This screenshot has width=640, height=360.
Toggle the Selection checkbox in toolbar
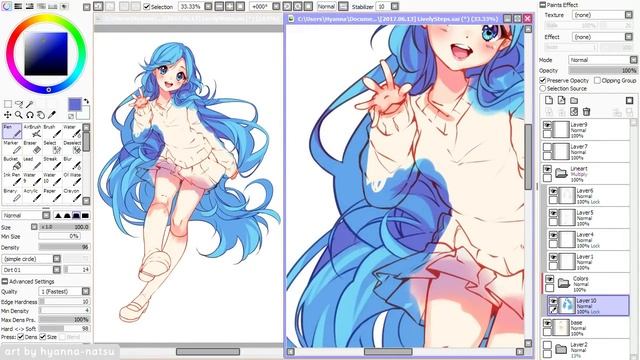(147, 7)
